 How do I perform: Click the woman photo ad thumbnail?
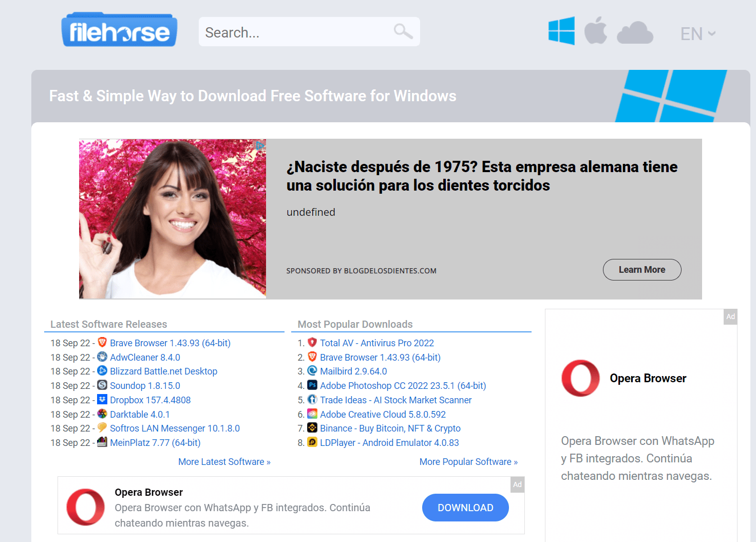pyautogui.click(x=173, y=219)
